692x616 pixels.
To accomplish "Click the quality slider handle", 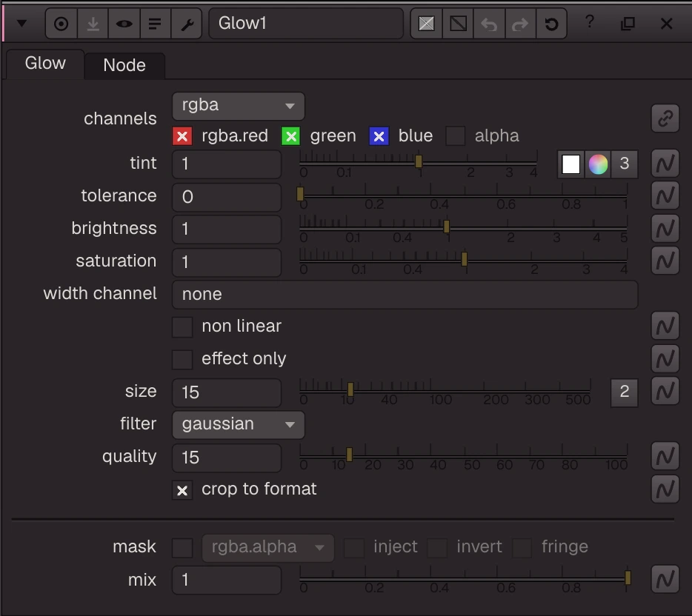I will [350, 455].
